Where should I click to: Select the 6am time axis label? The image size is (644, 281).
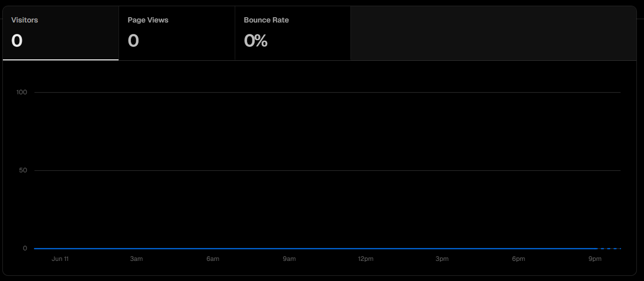[x=213, y=259]
